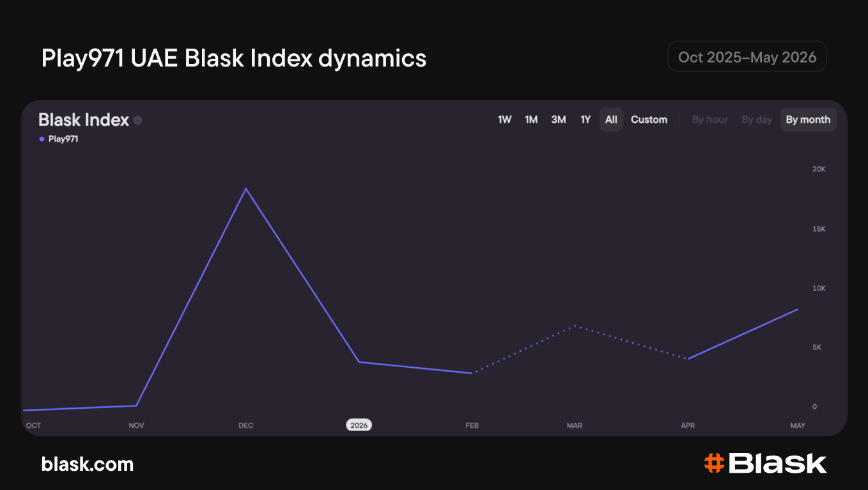Viewport: 868px width, 490px height.
Task: Select the 3M time range
Action: [x=559, y=120]
